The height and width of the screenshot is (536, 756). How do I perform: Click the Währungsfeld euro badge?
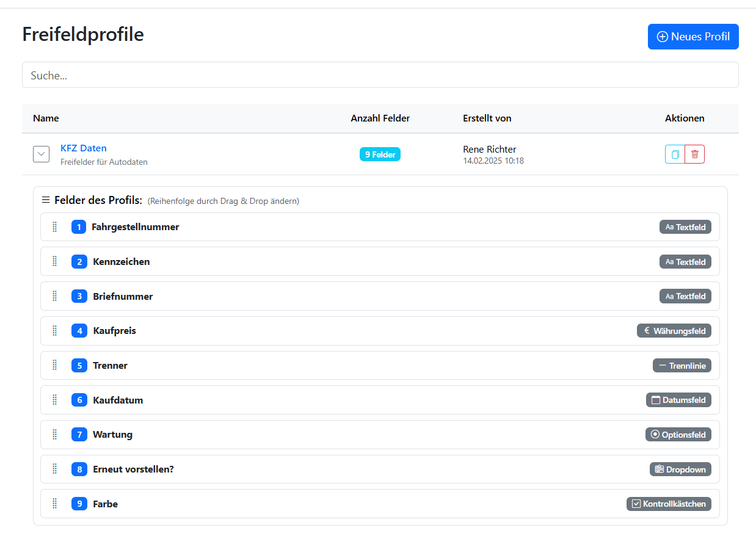click(x=674, y=331)
